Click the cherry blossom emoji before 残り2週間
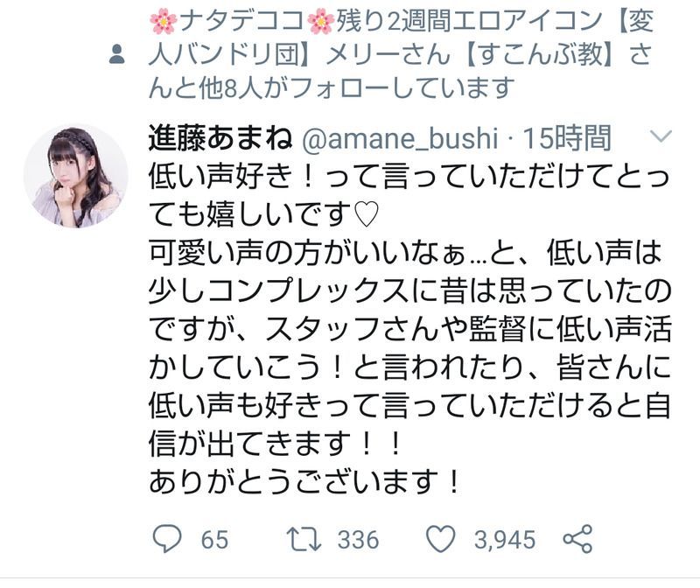Image resolution: width=700 pixels, height=588 pixels. coord(321,21)
